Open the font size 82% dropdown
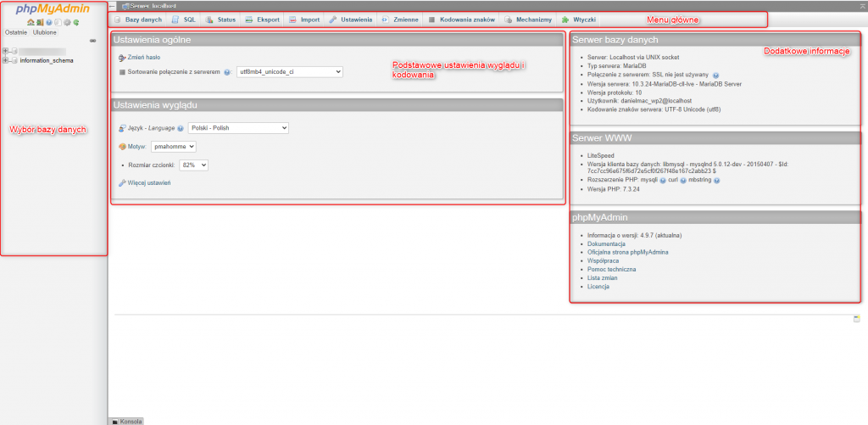 (193, 165)
